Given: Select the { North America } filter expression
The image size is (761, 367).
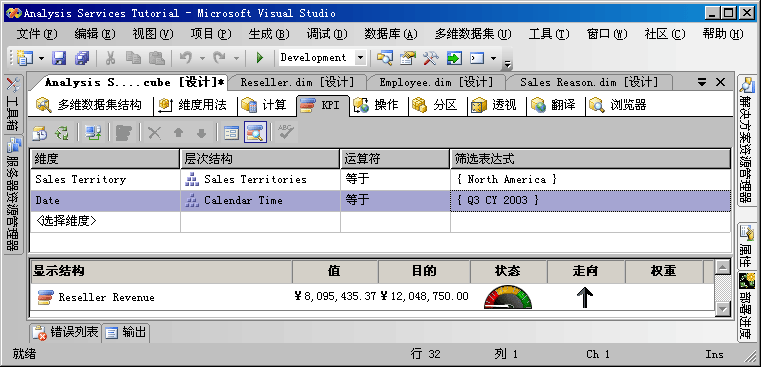Looking at the screenshot, I should (x=590, y=180).
